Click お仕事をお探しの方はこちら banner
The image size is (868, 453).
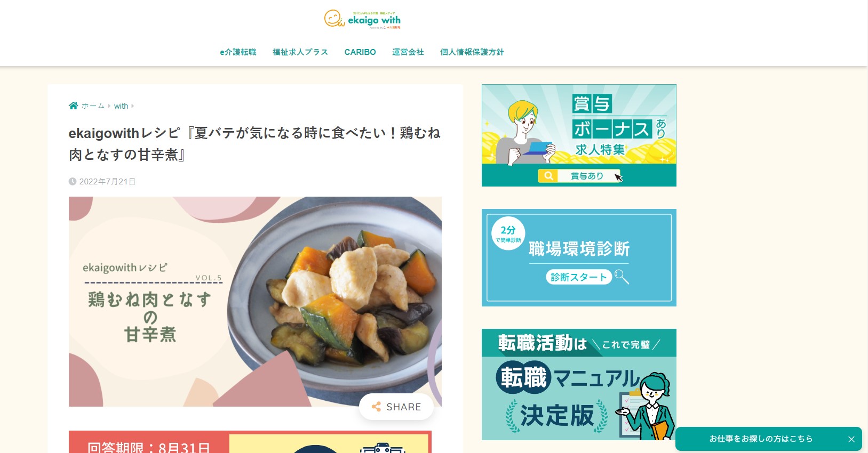tap(761, 439)
